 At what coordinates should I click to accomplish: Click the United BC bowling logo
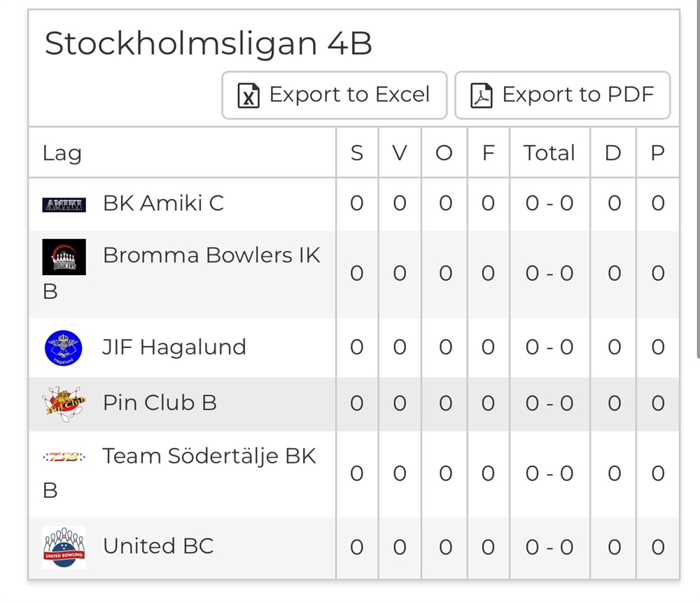pos(64,547)
